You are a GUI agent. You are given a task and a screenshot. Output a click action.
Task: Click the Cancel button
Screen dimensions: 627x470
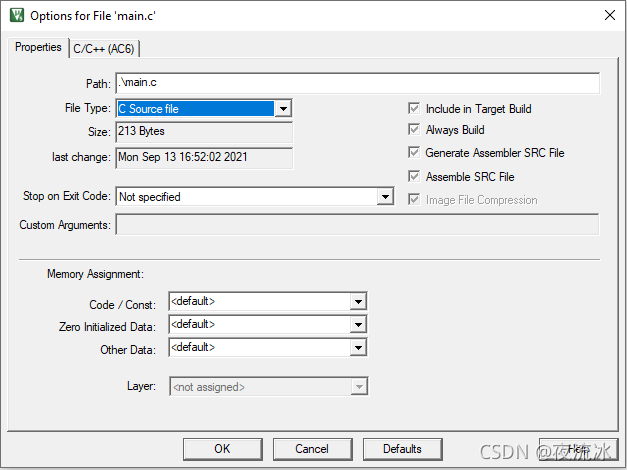point(312,449)
